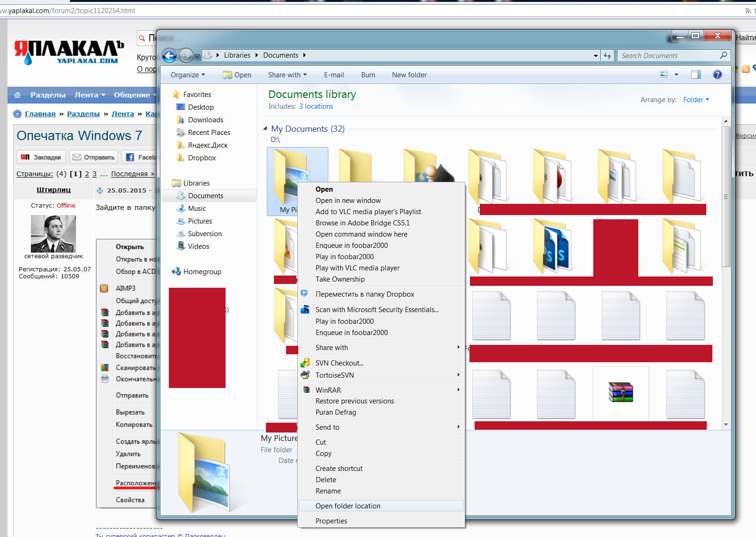Open Videos library in navigation pane
The height and width of the screenshot is (537, 756).
[198, 246]
